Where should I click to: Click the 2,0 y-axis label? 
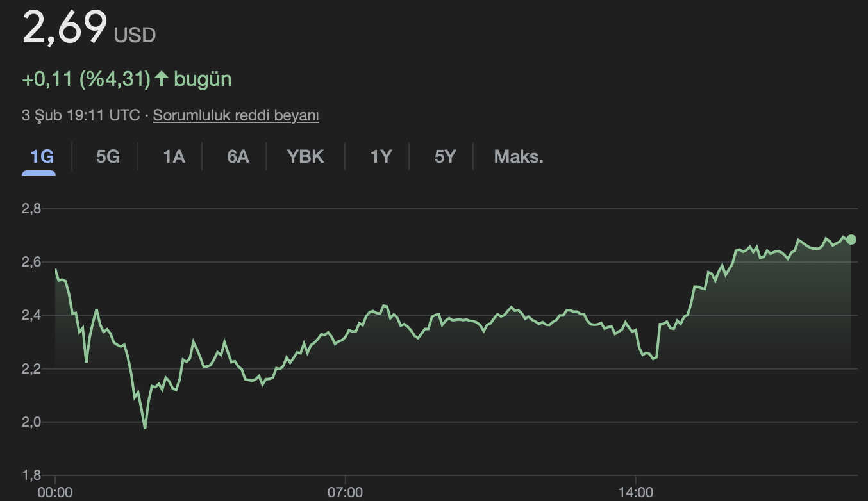tap(31, 422)
